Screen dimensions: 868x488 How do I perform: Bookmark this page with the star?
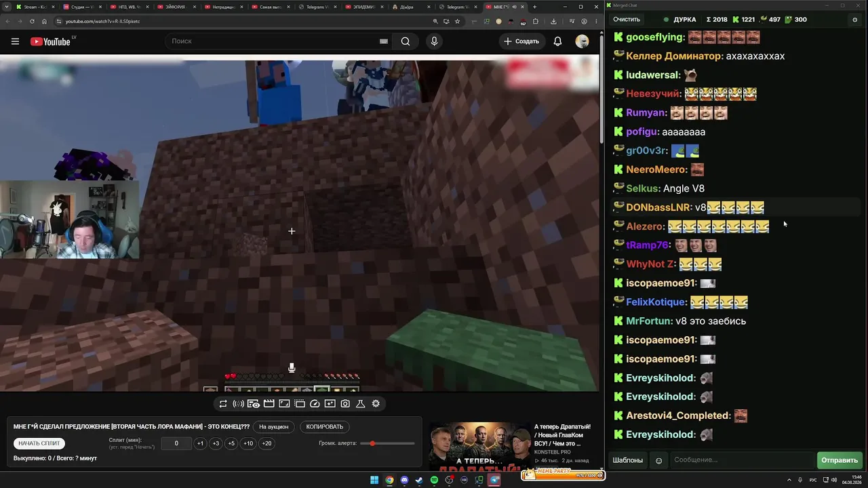coord(458,21)
